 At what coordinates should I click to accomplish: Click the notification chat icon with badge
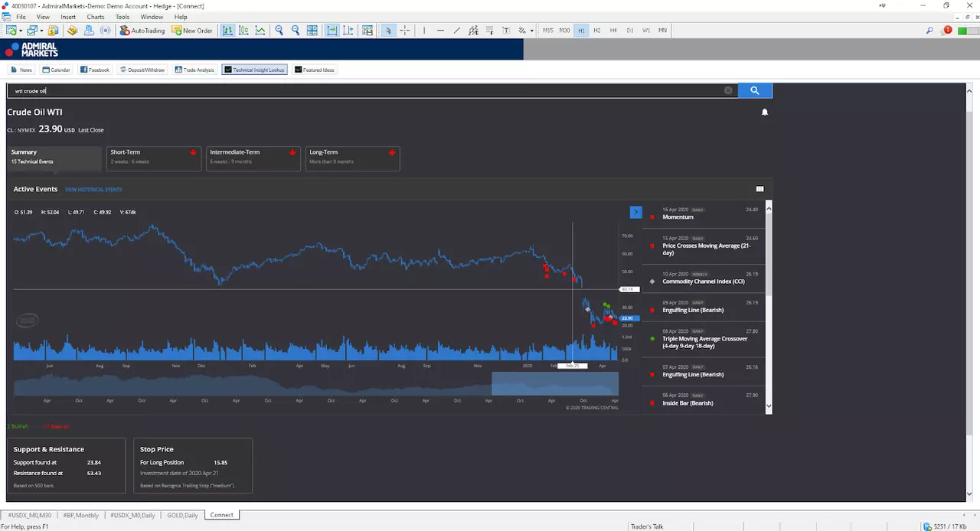coord(946,31)
